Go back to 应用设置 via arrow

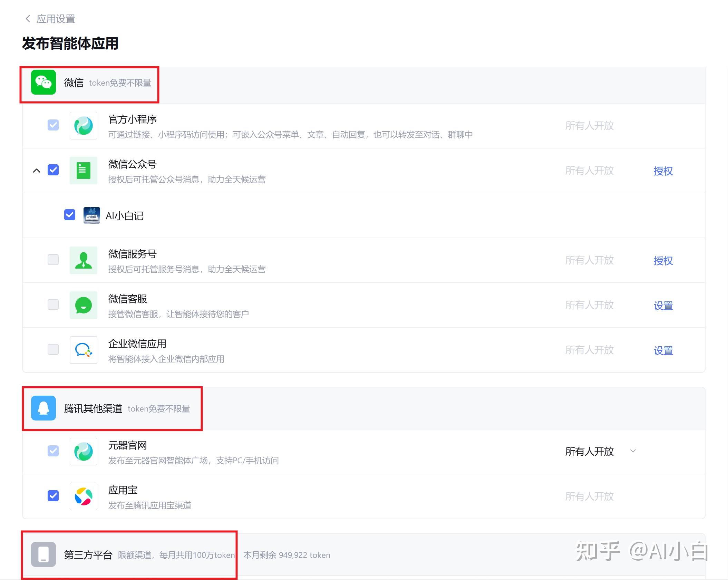[28, 19]
